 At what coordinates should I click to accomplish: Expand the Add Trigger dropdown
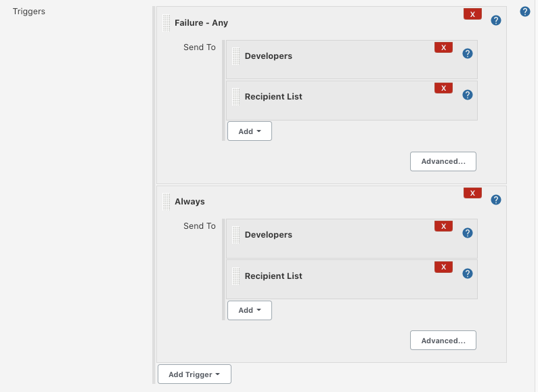[x=194, y=374]
